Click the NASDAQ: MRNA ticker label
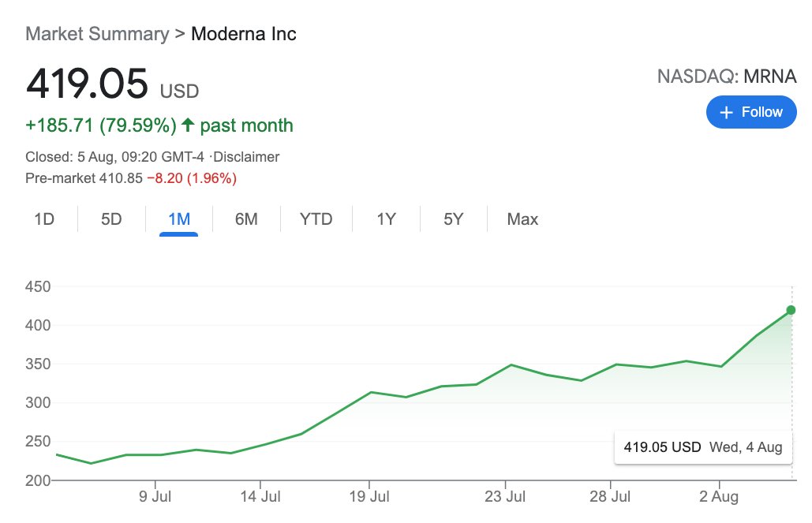This screenshot has width=812, height=523. click(x=727, y=77)
